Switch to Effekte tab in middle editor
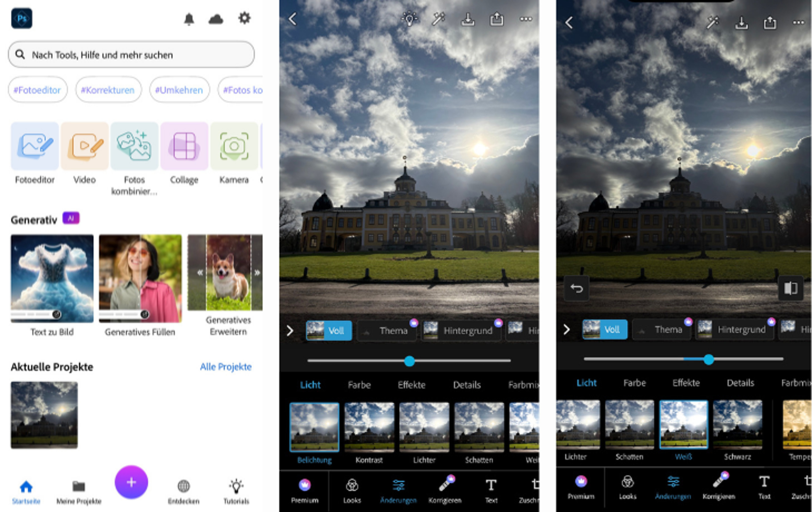 pyautogui.click(x=411, y=385)
